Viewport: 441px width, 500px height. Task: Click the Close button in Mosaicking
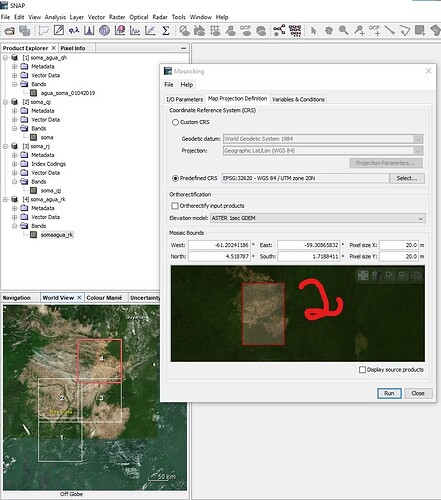tap(418, 393)
